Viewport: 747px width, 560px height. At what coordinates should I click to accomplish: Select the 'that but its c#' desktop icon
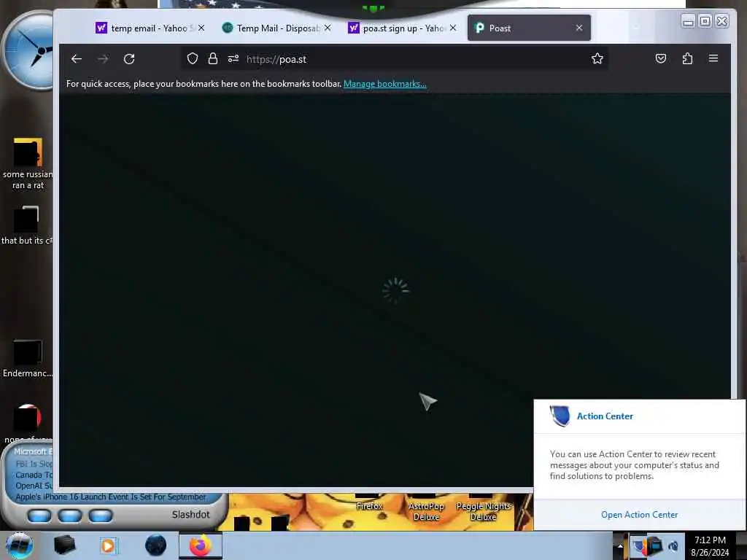pyautogui.click(x=27, y=226)
